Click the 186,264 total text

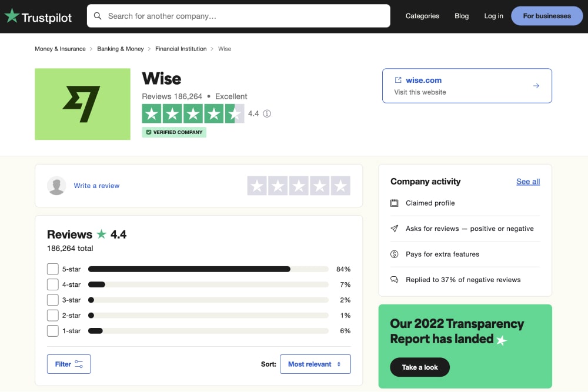70,248
